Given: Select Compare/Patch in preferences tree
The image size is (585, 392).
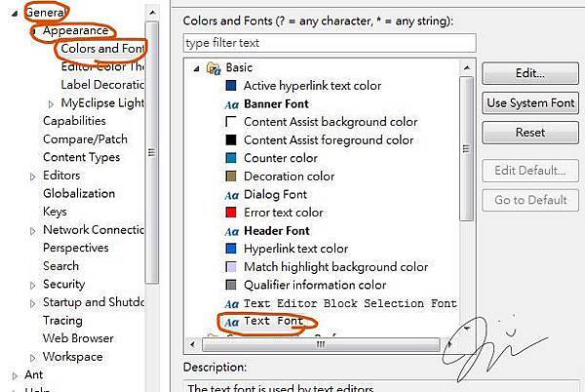Looking at the screenshot, I should [85, 139].
